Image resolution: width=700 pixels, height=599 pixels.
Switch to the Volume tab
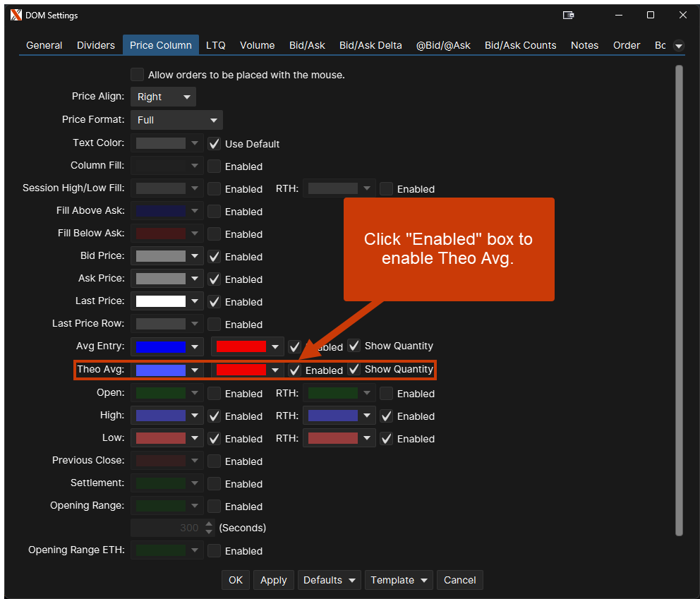coord(257,45)
